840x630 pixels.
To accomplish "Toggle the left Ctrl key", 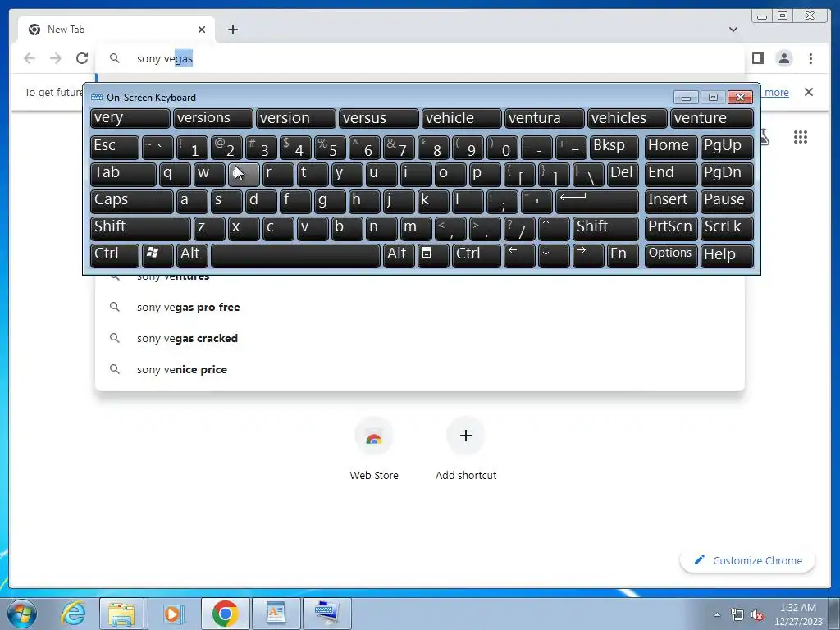I will point(115,256).
